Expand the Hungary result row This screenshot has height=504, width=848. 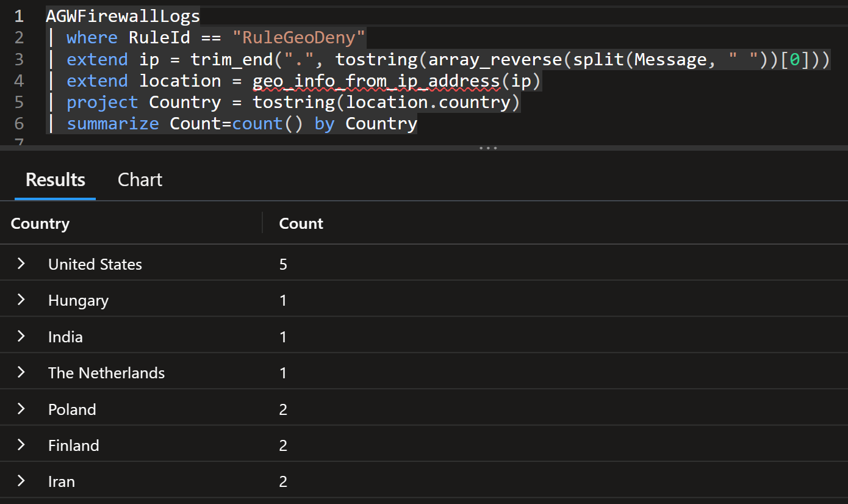coord(21,300)
